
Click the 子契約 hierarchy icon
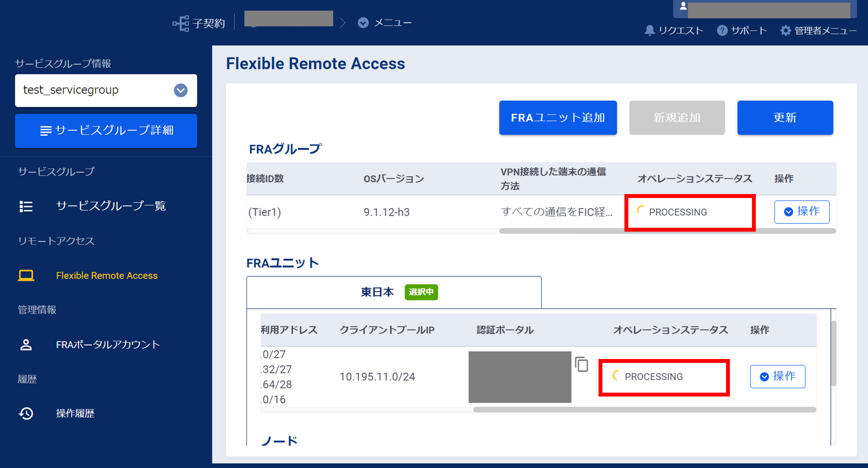point(181,23)
